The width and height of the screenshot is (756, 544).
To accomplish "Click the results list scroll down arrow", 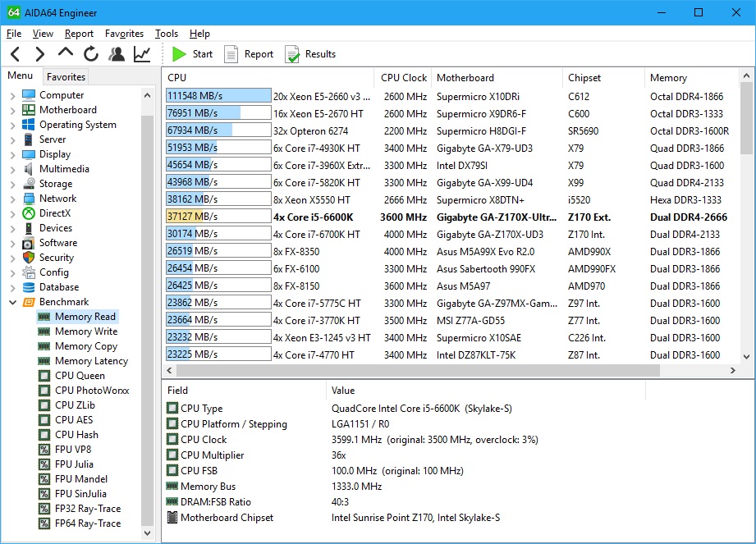I will click(x=746, y=357).
